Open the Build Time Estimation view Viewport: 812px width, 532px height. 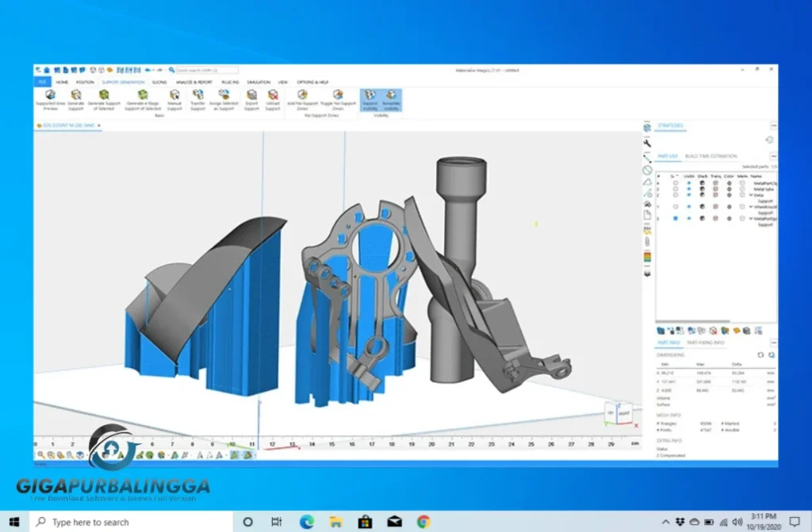pos(710,156)
